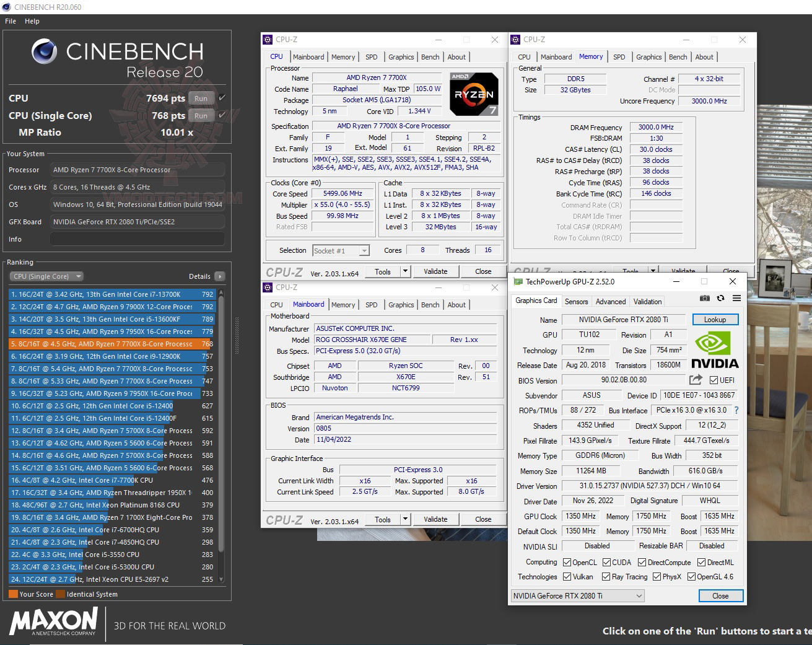812x645 pixels.
Task: Toggle the Vulkan checkbox
Action: pyautogui.click(x=567, y=577)
